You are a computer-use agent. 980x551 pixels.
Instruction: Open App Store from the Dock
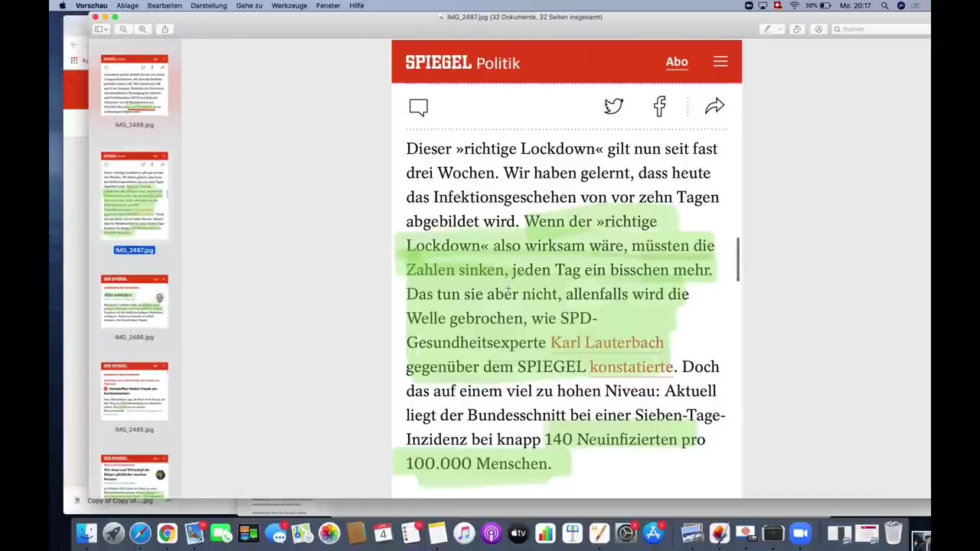click(653, 533)
